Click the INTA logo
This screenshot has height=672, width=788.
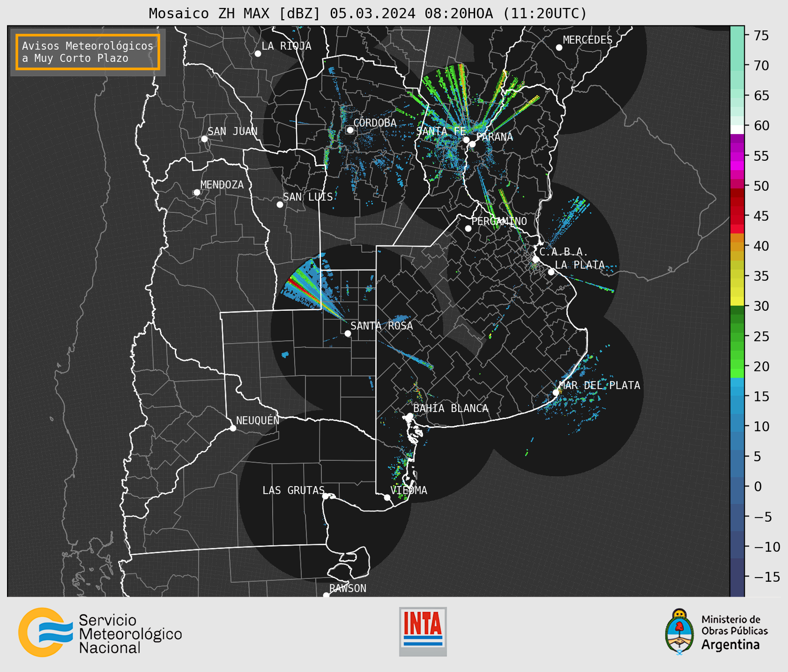[x=423, y=631]
